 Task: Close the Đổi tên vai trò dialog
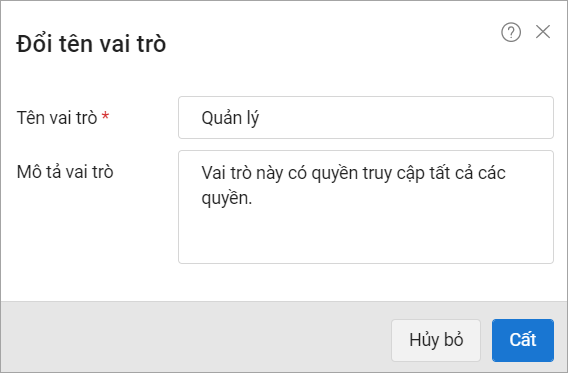543,32
